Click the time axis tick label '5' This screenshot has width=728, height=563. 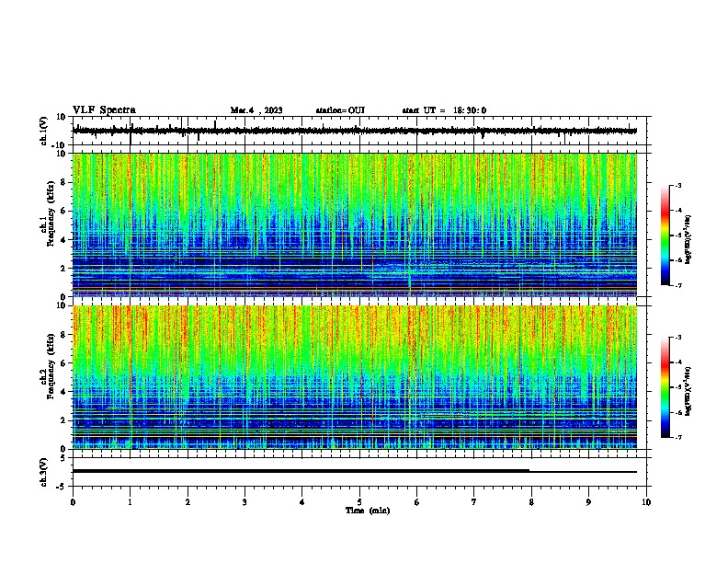click(x=359, y=502)
